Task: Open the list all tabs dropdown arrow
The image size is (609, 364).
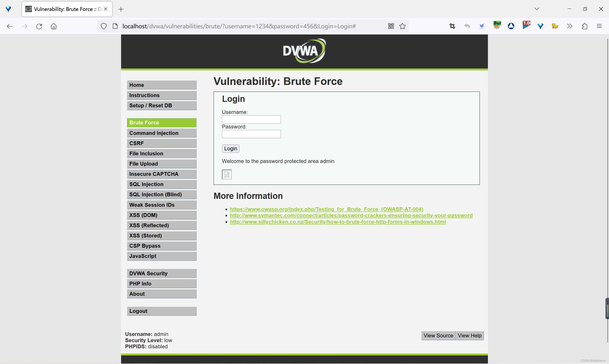Action: click(537, 9)
